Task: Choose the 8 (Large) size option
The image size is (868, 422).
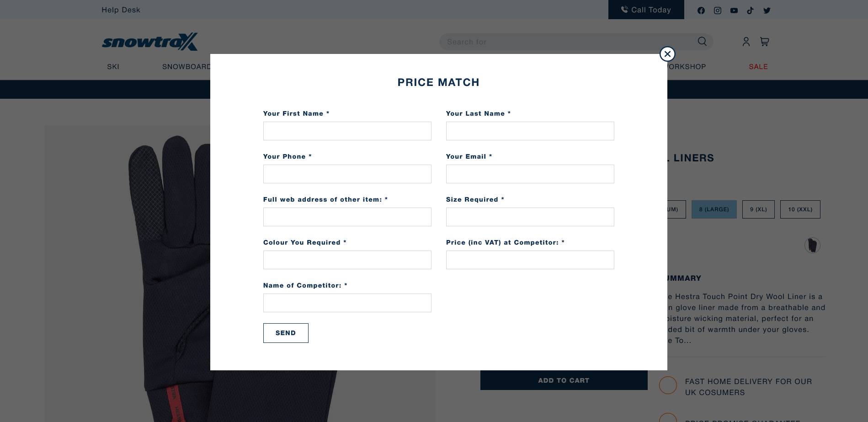Action: click(714, 209)
